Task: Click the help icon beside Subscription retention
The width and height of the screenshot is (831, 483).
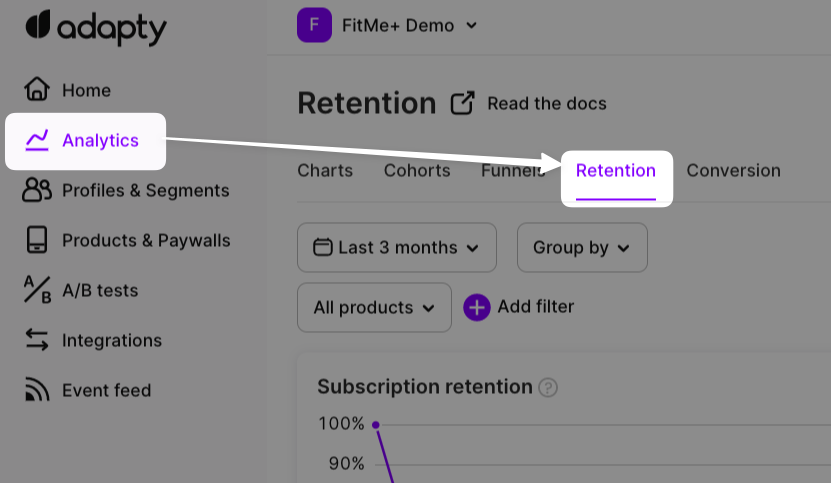Action: (547, 388)
